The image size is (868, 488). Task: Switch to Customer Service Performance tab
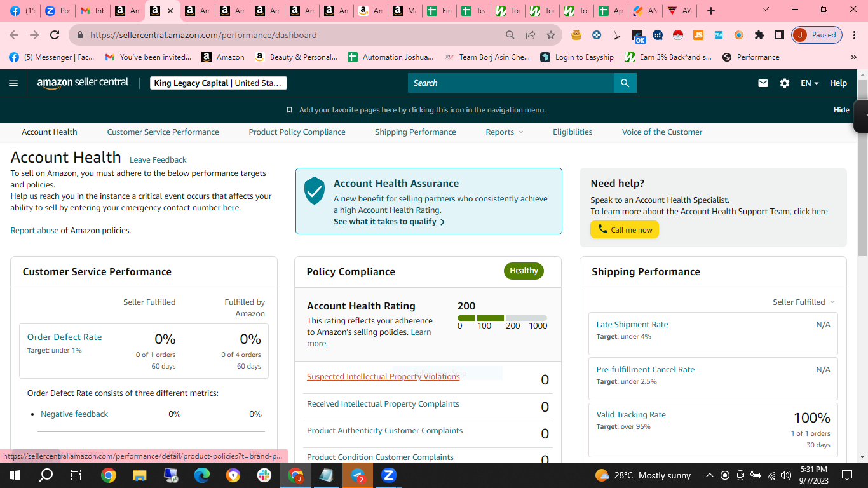[x=163, y=132]
